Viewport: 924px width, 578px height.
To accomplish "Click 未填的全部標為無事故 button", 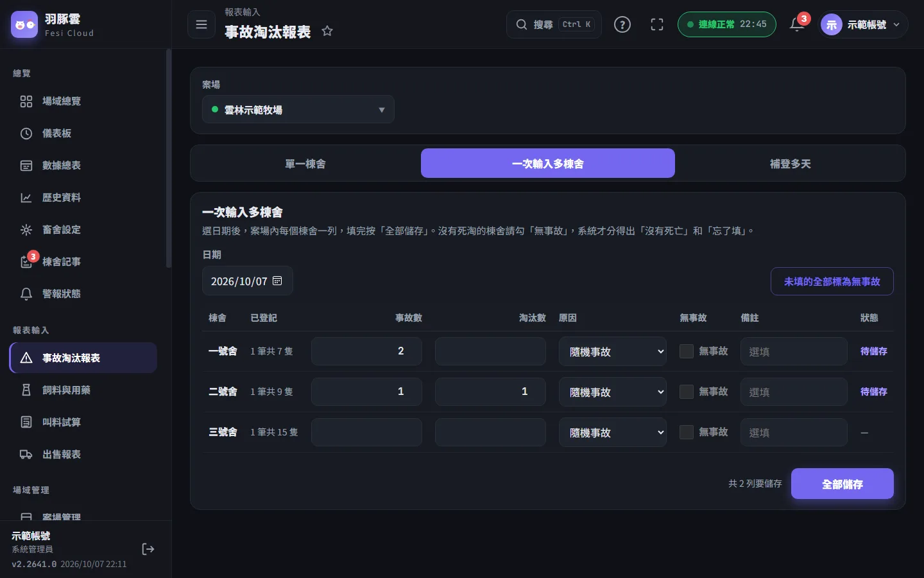I will pyautogui.click(x=832, y=281).
